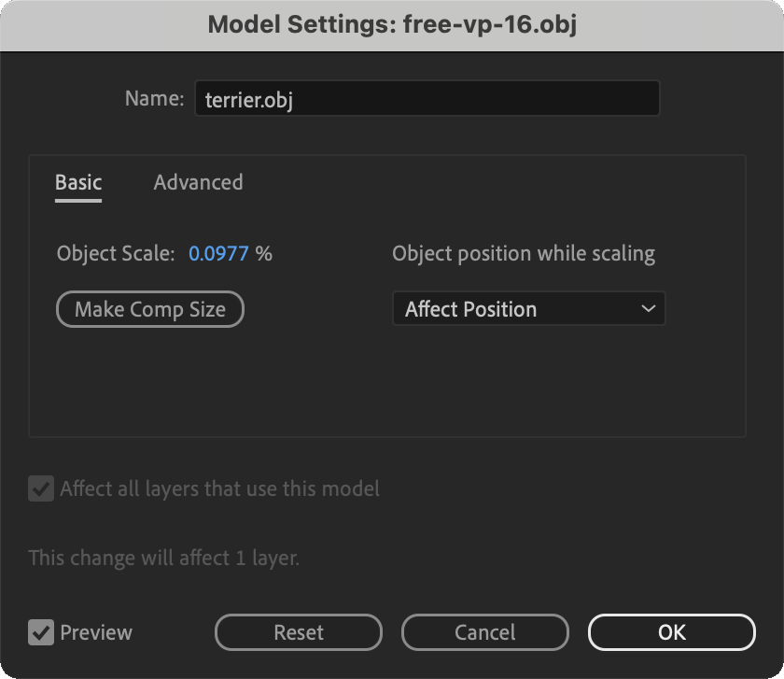The height and width of the screenshot is (679, 784).
Task: Click the Object position while scaling label
Action: tap(524, 254)
